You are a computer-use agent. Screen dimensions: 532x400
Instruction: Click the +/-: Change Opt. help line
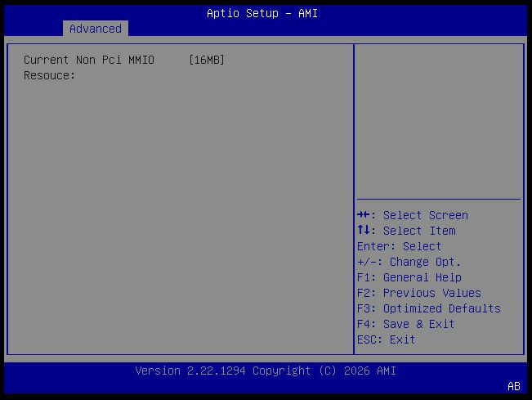click(x=409, y=262)
